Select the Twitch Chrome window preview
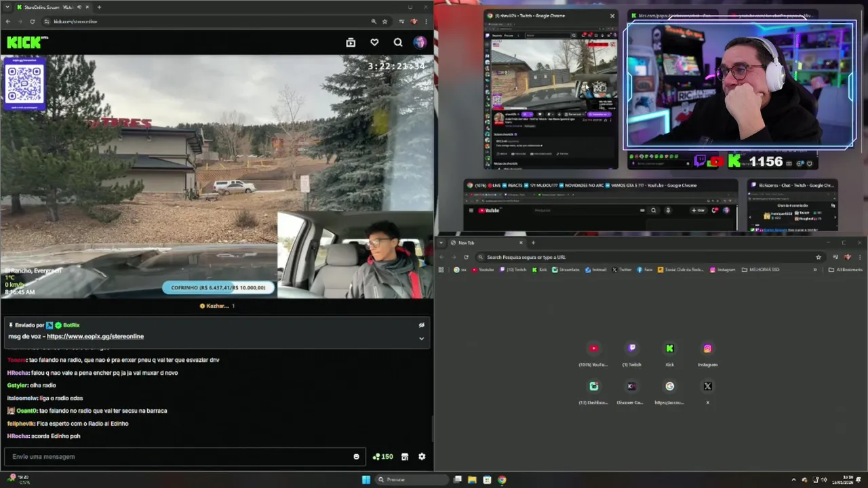The image size is (868, 488). click(551, 88)
